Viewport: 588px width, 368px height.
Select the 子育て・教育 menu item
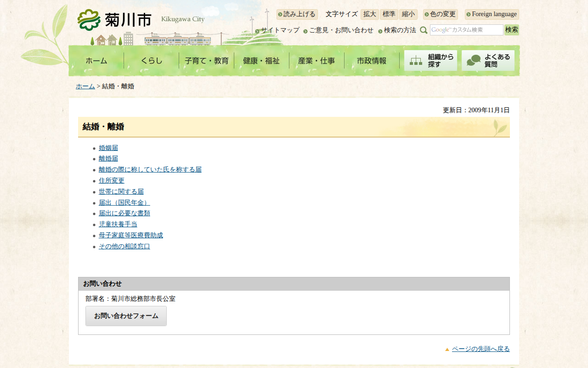click(207, 61)
